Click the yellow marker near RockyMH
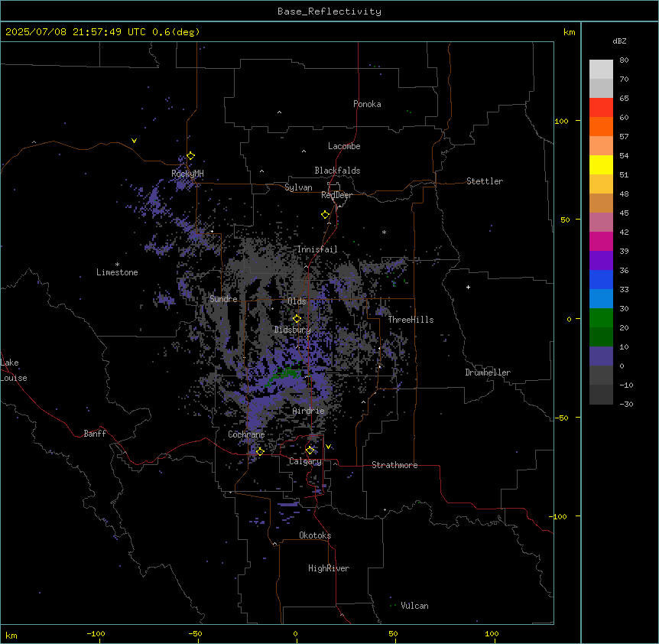Screen dimensions: 659x644 click(x=191, y=155)
